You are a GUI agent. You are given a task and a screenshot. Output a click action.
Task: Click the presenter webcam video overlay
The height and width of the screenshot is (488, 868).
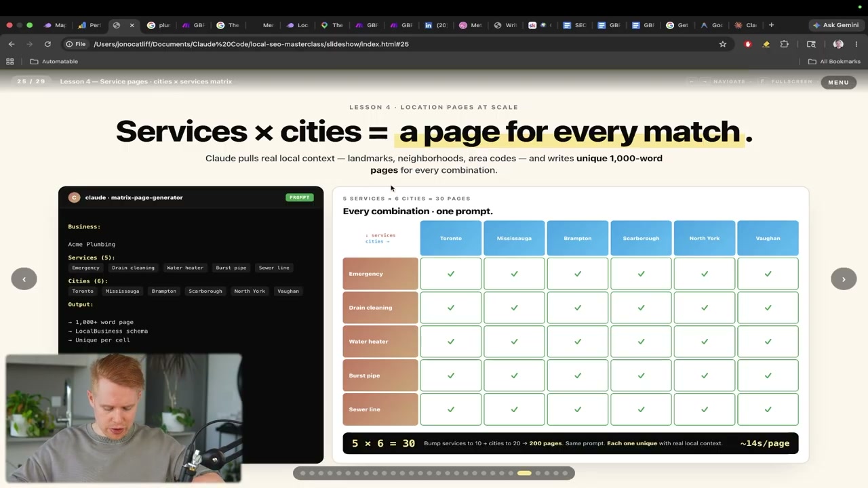tap(124, 418)
